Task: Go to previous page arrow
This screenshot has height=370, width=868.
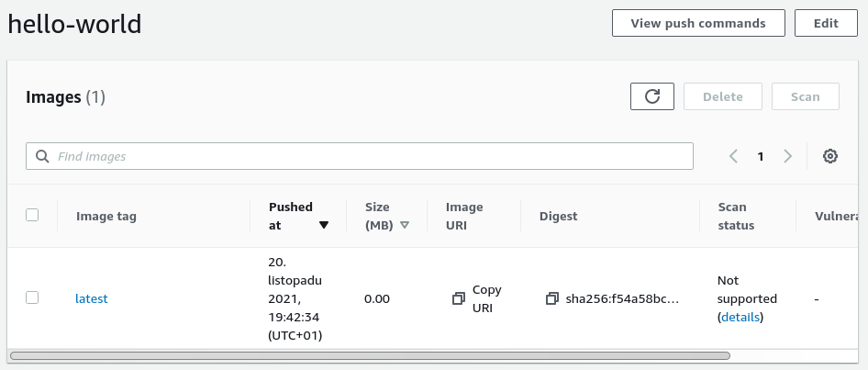Action: tap(733, 156)
